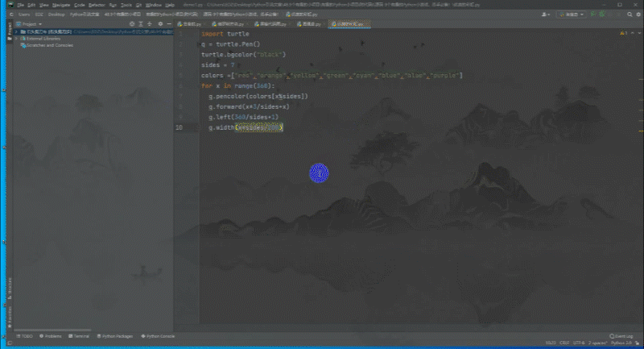This screenshot has width=644, height=349.
Task: Open the Python Console tool window
Action: pyautogui.click(x=158, y=336)
